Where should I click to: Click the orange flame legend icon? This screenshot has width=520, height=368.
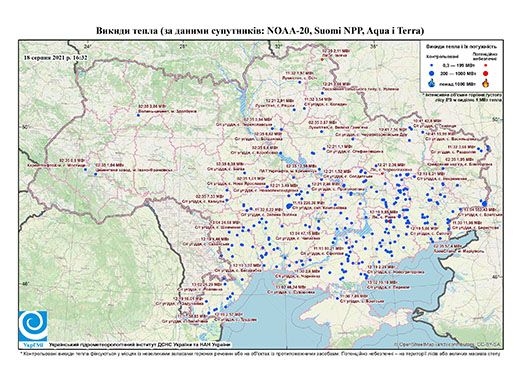(486, 83)
